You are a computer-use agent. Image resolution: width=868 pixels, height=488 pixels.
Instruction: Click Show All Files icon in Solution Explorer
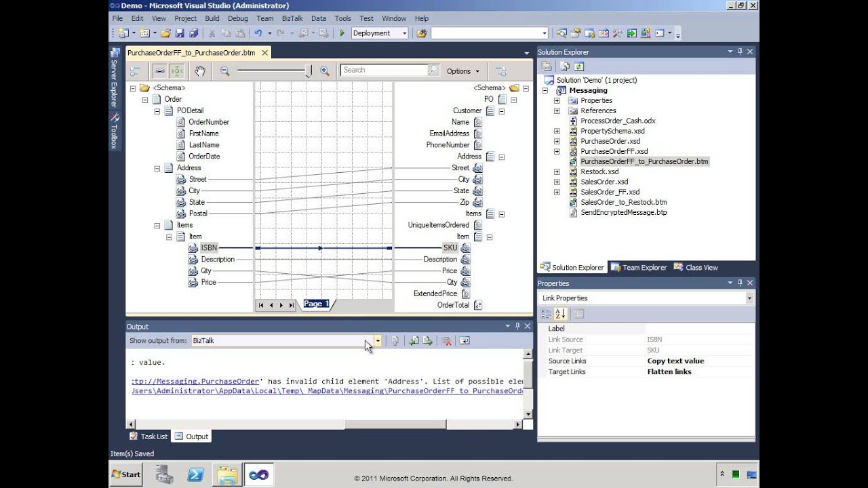click(564, 66)
